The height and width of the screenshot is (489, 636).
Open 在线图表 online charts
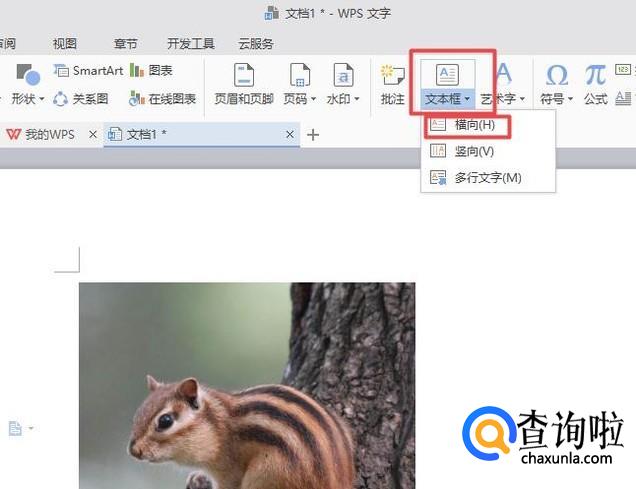coord(162,99)
